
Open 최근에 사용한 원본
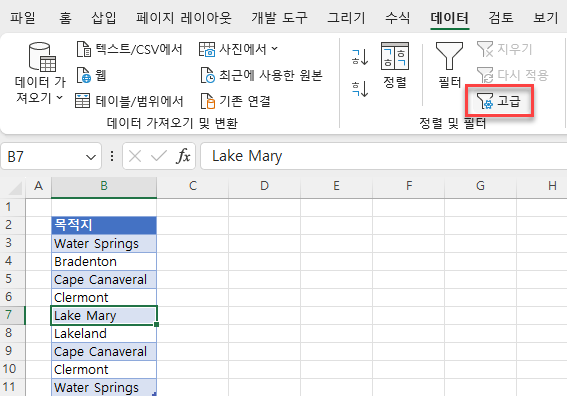[261, 75]
